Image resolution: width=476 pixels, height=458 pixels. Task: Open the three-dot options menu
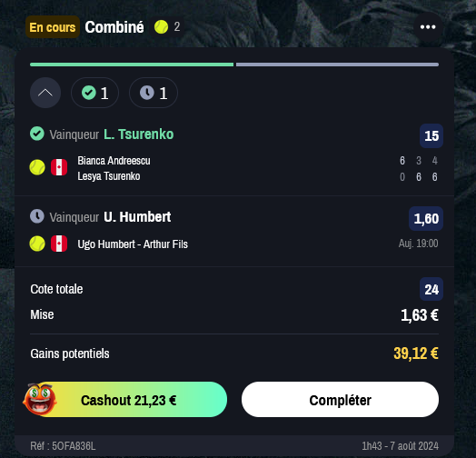pyautogui.click(x=428, y=27)
